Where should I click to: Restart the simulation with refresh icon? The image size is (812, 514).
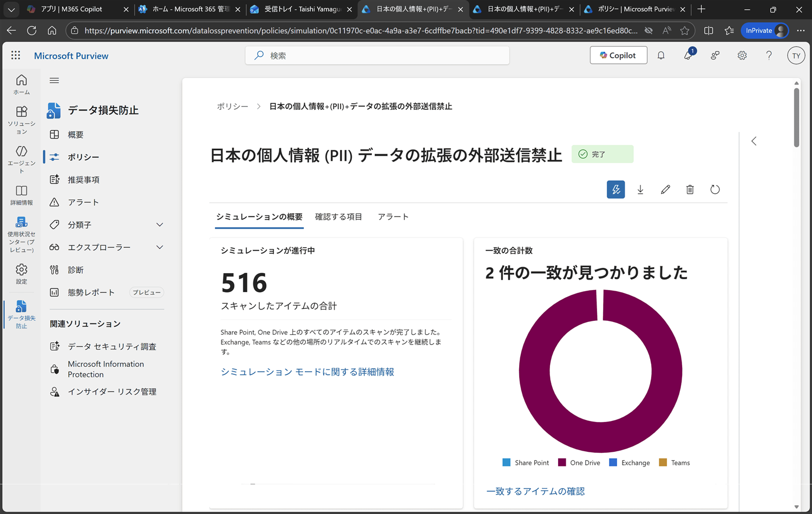(715, 189)
